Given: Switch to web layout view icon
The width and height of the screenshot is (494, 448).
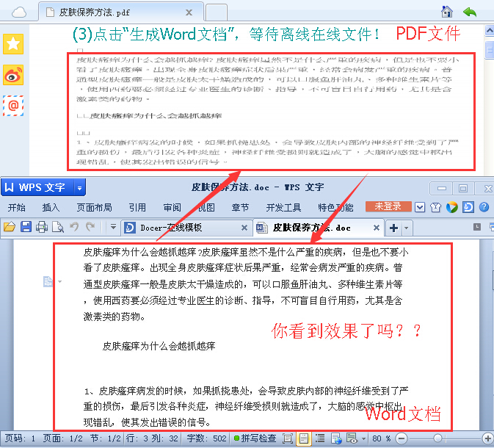Looking at the screenshot, I should 336,438.
